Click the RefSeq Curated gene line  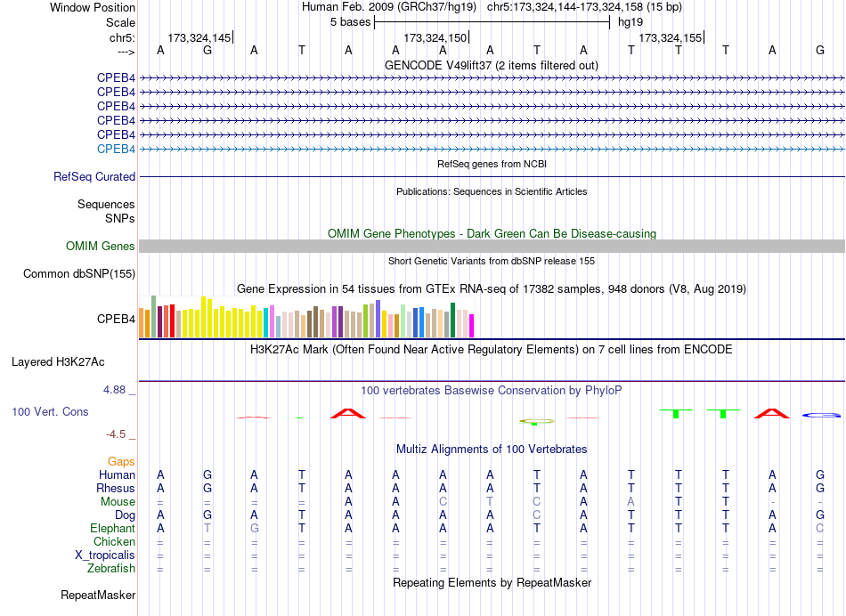click(492, 176)
